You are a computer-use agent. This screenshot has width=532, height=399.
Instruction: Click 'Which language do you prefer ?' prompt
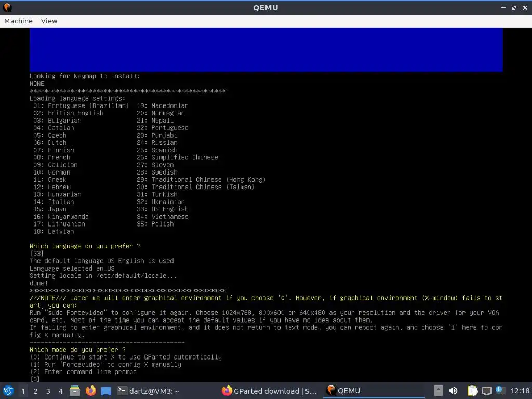tap(85, 246)
